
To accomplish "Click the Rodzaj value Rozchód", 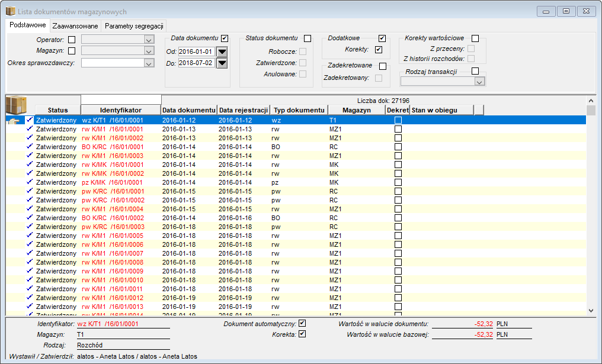I will click(90, 345).
